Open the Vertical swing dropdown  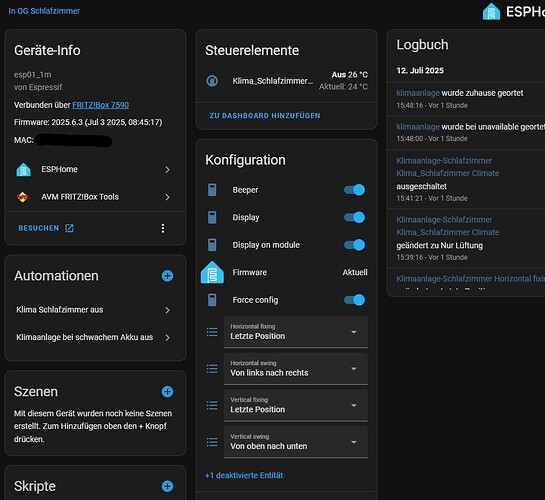(296, 442)
